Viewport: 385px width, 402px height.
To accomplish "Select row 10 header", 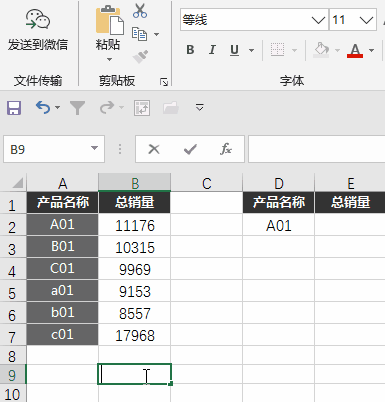I will pos(13,394).
